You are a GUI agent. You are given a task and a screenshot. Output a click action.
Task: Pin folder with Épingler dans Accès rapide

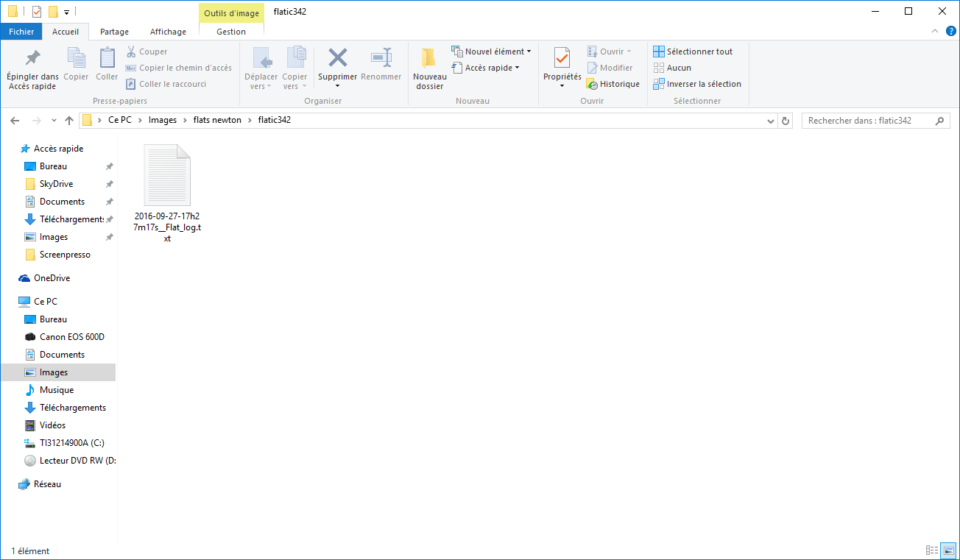pos(32,59)
